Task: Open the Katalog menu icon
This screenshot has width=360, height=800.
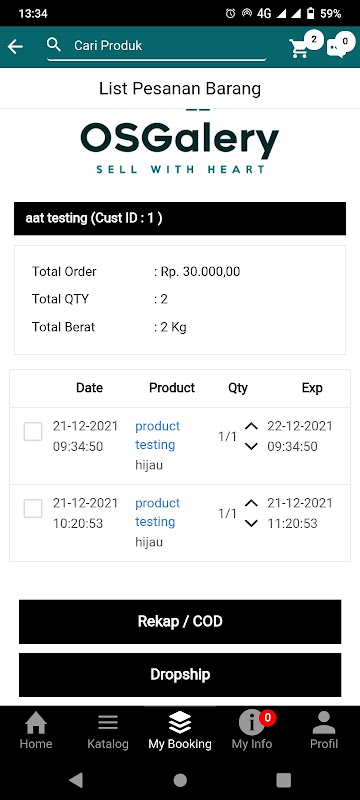Action: pyautogui.click(x=108, y=722)
